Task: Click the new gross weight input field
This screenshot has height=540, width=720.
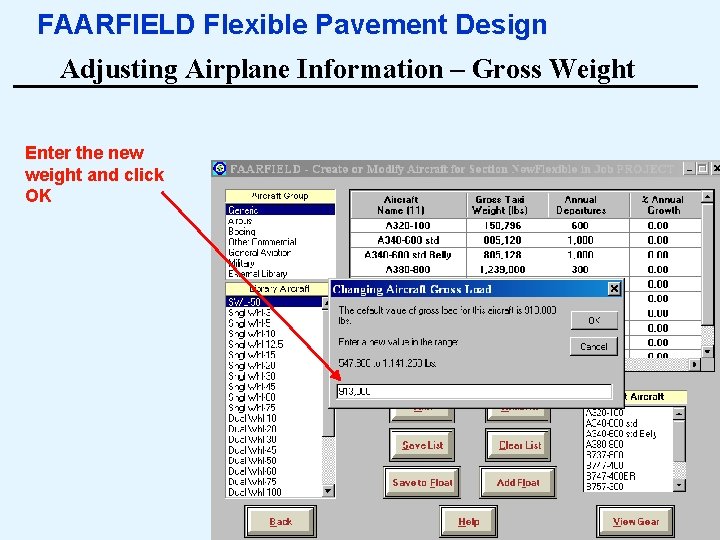Action: tap(474, 391)
